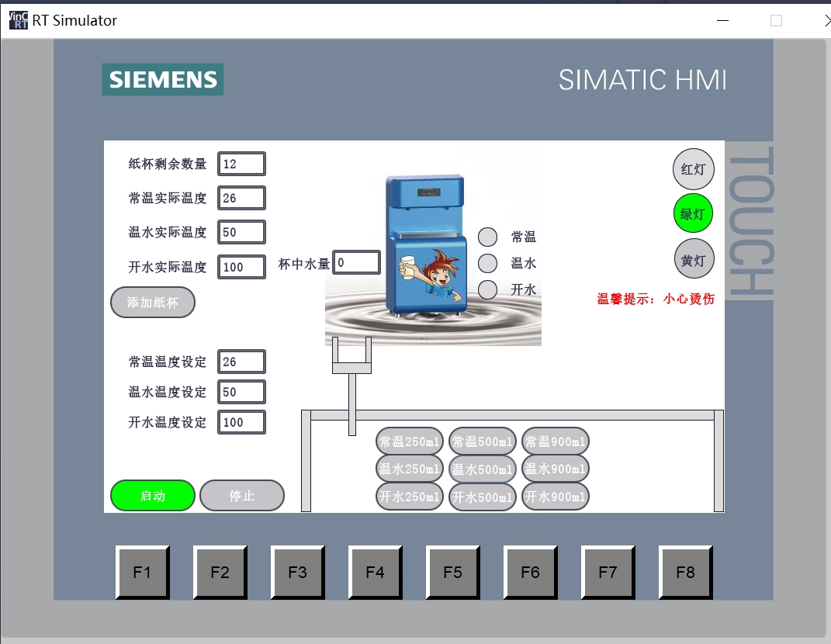
Task: Click the F3 function key
Action: point(297,573)
